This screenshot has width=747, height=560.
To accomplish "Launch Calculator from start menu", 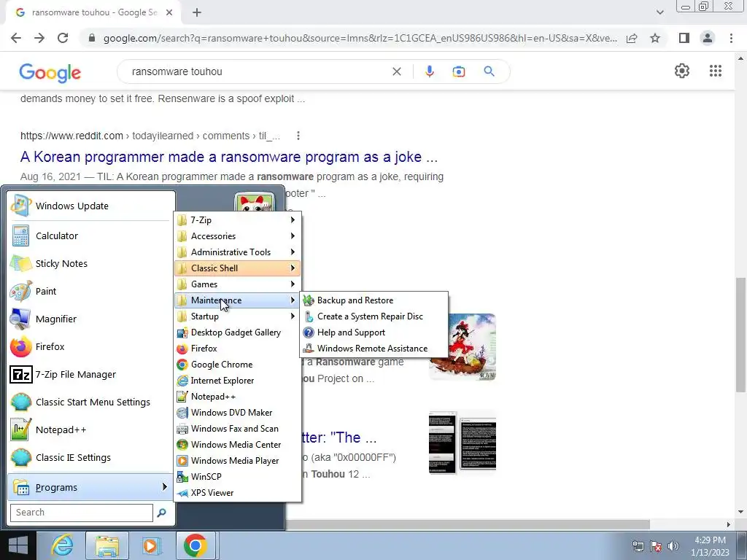I will click(x=90, y=236).
